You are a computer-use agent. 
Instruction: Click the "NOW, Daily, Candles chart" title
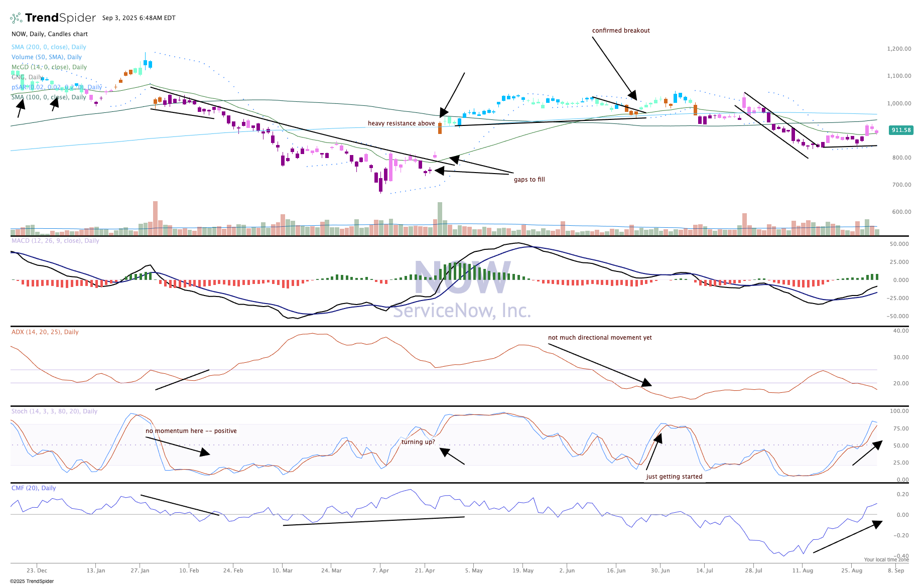(x=50, y=34)
